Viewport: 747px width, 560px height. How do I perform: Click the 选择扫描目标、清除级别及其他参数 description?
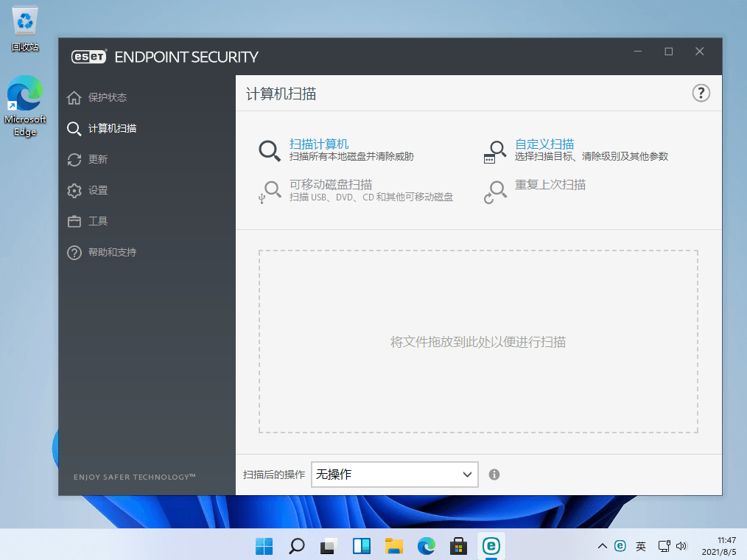592,157
